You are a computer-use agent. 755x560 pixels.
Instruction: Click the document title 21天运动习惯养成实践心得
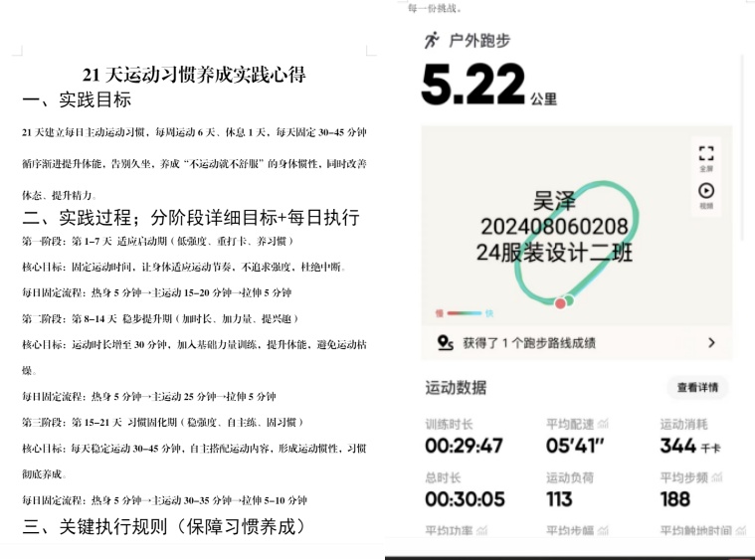coord(194,75)
